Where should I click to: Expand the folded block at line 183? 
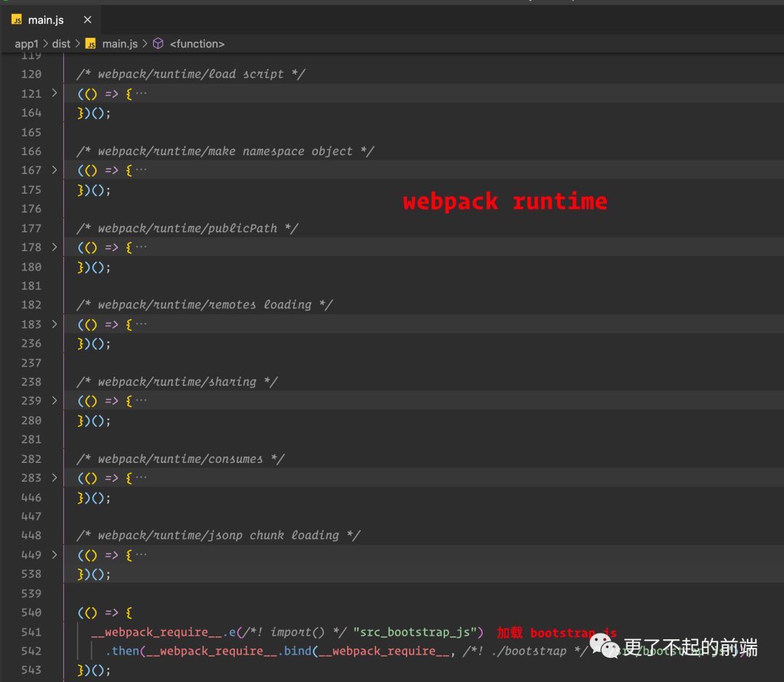pyautogui.click(x=54, y=324)
